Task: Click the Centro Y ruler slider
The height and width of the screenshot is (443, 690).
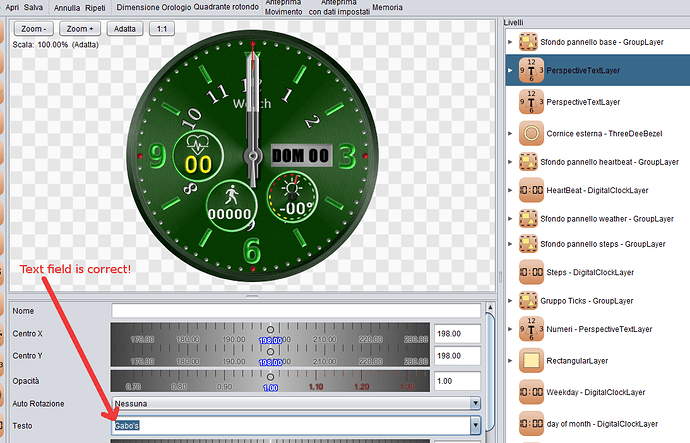Action: pyautogui.click(x=270, y=355)
